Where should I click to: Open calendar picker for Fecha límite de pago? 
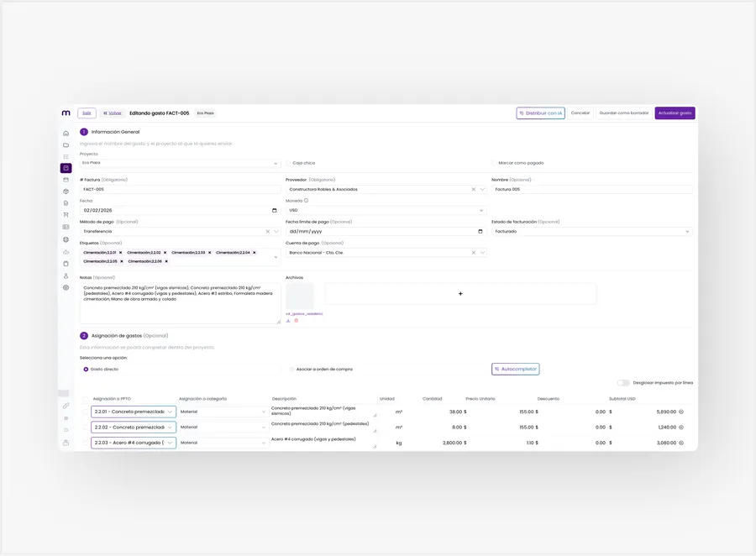click(480, 232)
